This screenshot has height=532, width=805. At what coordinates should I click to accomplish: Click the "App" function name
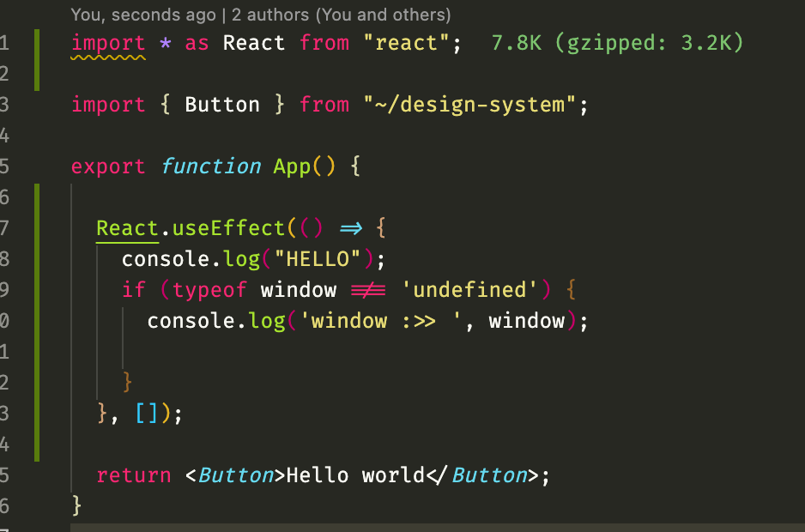coord(292,166)
